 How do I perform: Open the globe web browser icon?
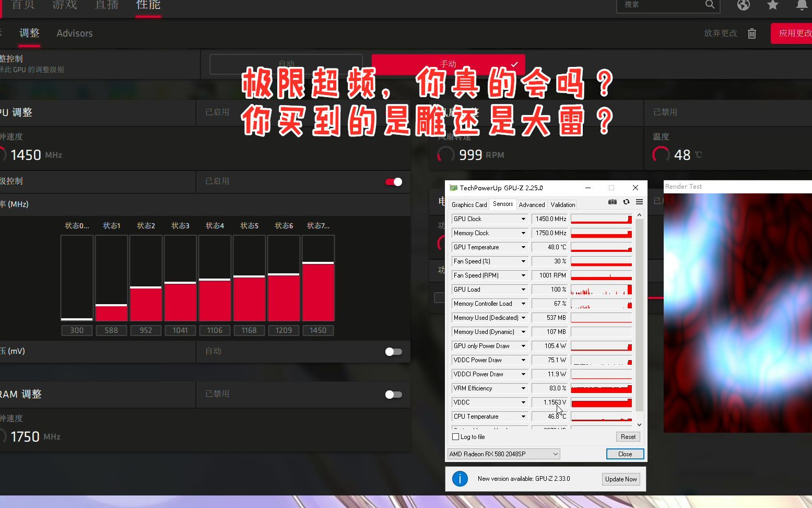coord(744,5)
